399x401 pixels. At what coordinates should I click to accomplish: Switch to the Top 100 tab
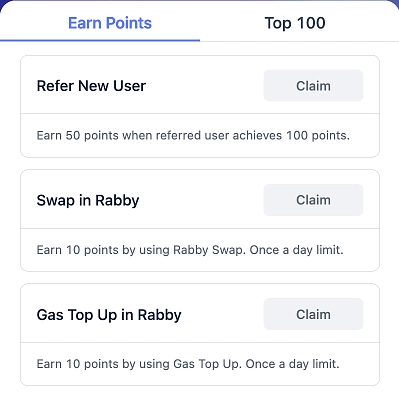295,23
